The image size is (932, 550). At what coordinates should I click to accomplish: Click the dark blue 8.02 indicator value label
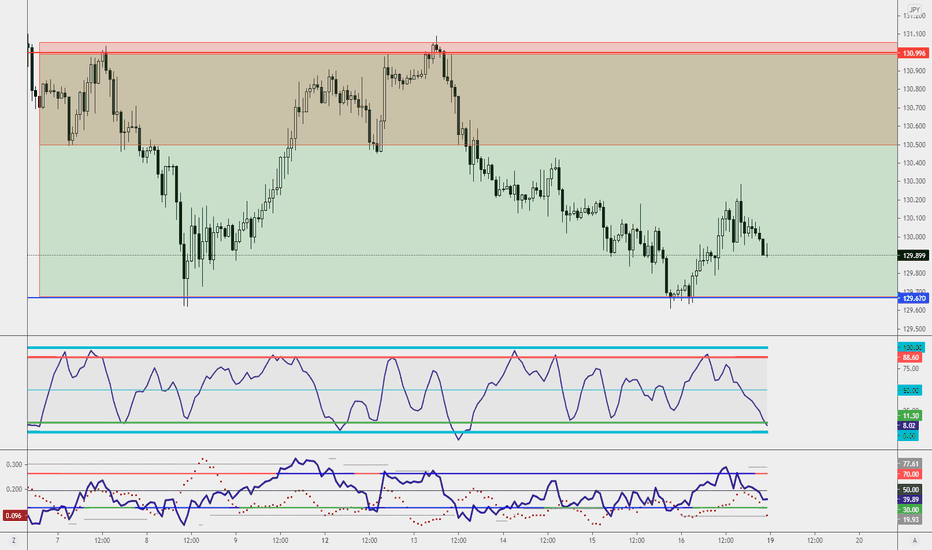pyautogui.click(x=908, y=426)
